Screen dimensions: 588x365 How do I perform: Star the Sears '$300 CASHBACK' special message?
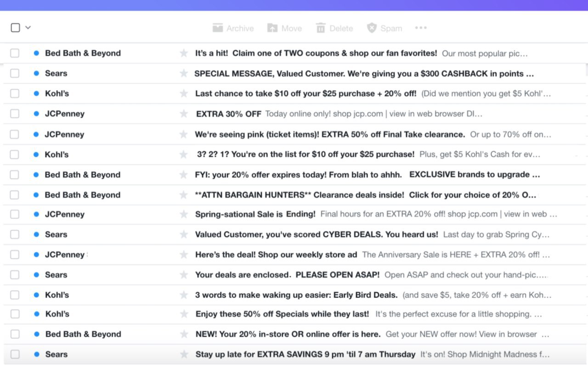tap(184, 74)
